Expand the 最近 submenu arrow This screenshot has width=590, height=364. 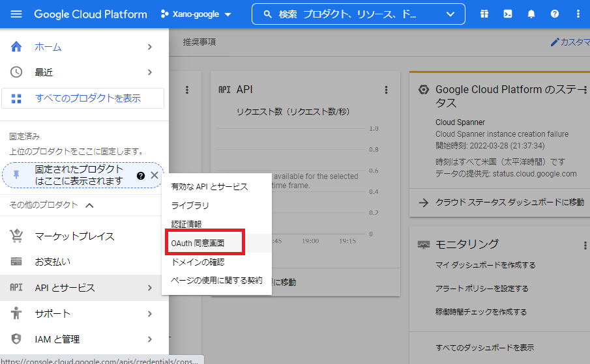(150, 72)
